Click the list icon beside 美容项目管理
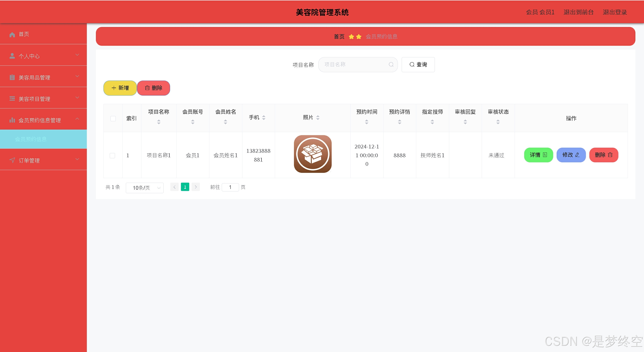 [x=12, y=99]
